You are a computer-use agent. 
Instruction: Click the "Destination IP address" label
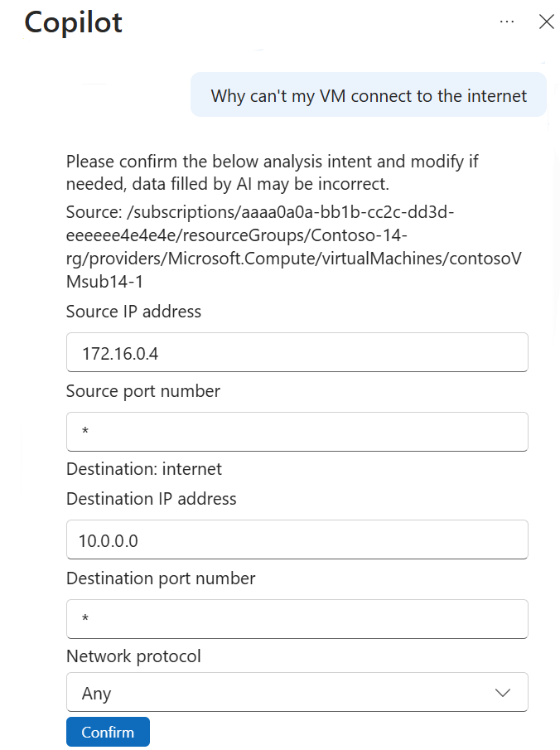pos(152,499)
